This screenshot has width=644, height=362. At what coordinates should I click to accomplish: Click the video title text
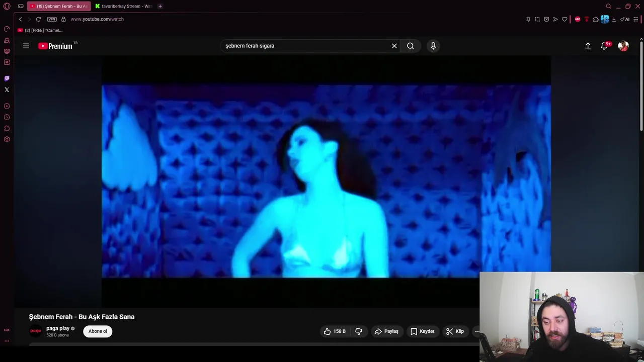[82, 317]
